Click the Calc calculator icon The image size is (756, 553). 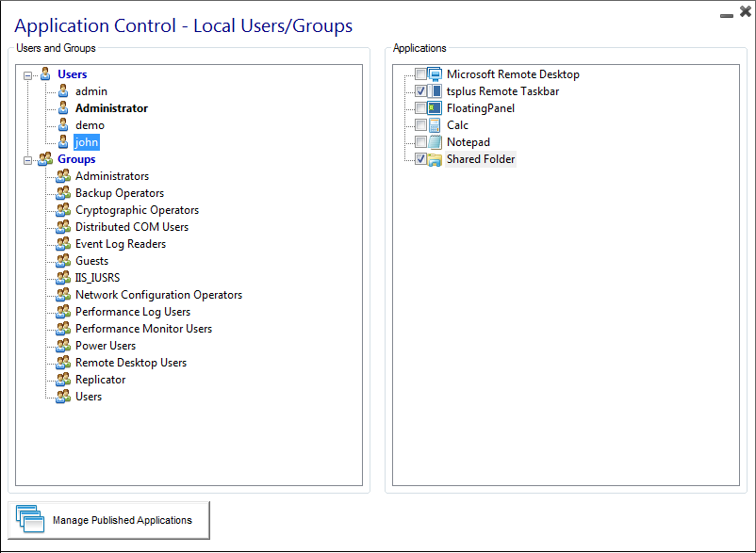coord(435,125)
